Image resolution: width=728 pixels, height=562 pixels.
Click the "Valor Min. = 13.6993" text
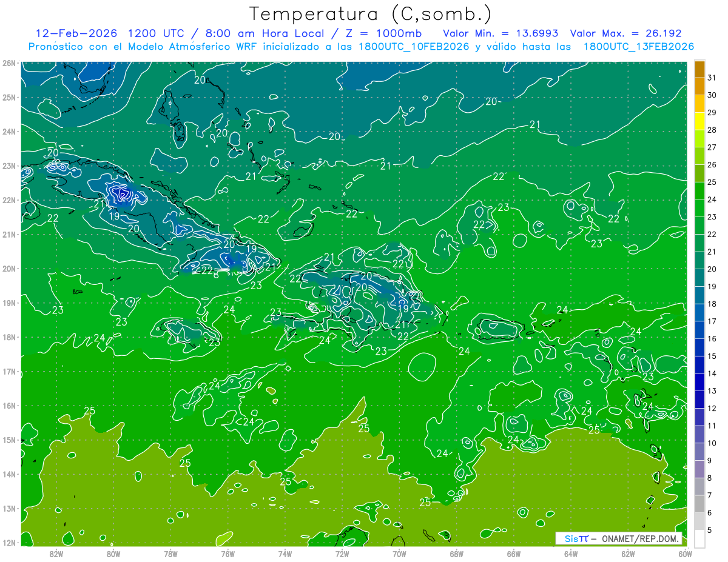[x=500, y=33]
